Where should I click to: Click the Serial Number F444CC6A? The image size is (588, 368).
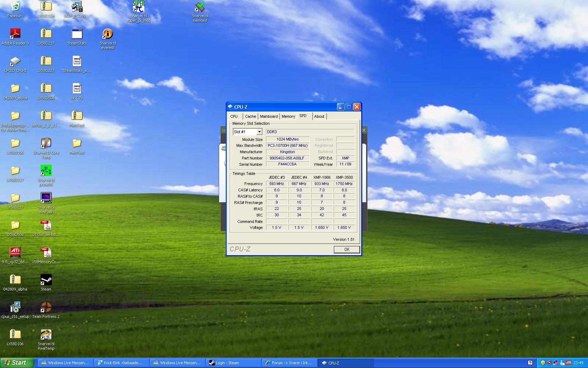pos(288,164)
